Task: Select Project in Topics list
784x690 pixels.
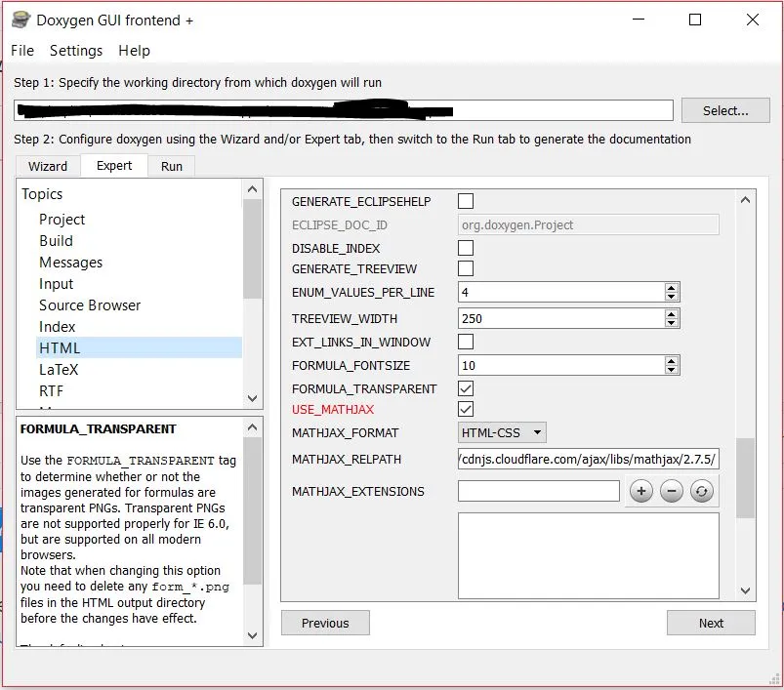Action: click(62, 220)
